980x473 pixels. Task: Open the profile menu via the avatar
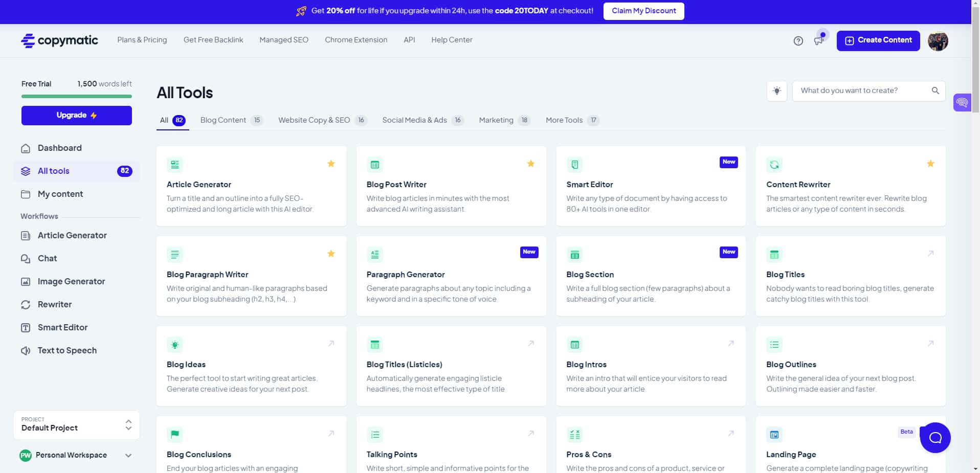point(938,41)
